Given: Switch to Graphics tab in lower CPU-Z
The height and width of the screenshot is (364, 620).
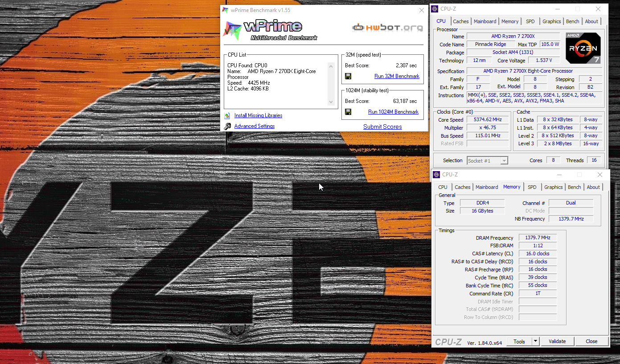Looking at the screenshot, I should point(553,187).
